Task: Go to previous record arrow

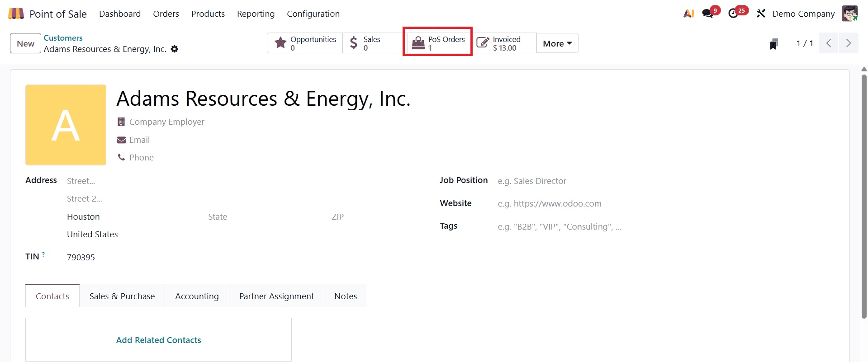Action: 829,43
